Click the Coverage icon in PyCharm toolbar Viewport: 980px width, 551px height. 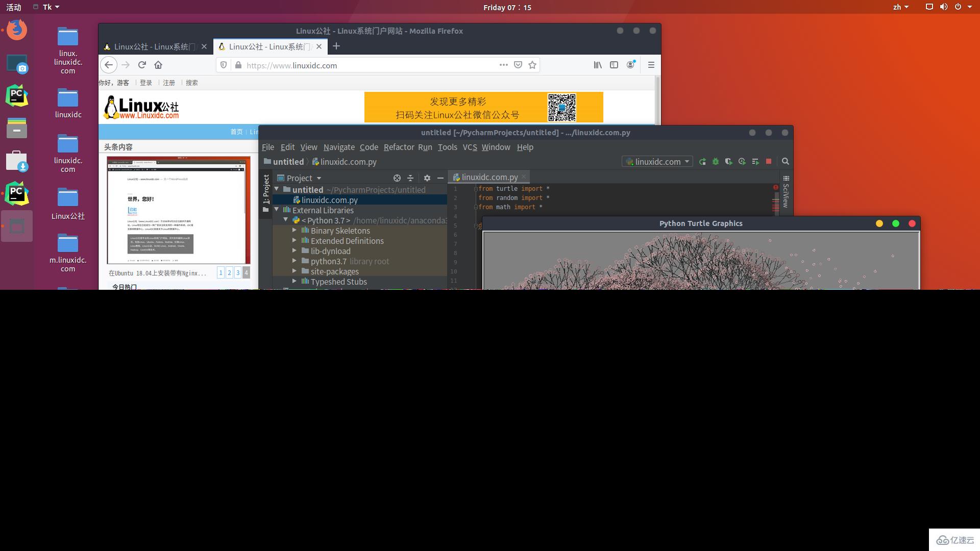click(x=729, y=161)
